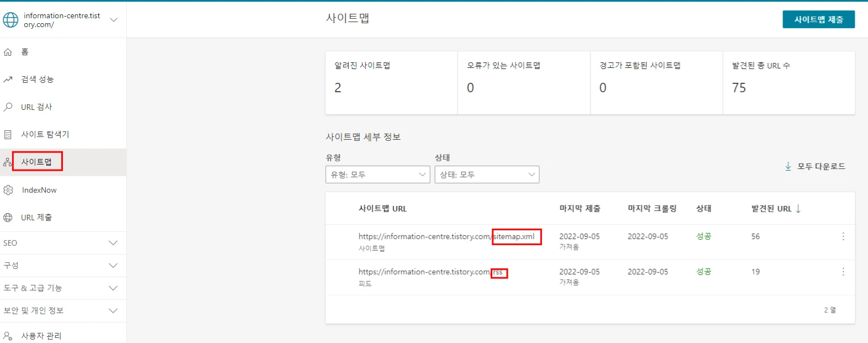Screen dimensions: 868x343
Task: Open the 상태: 모두 dropdown
Action: coord(487,175)
